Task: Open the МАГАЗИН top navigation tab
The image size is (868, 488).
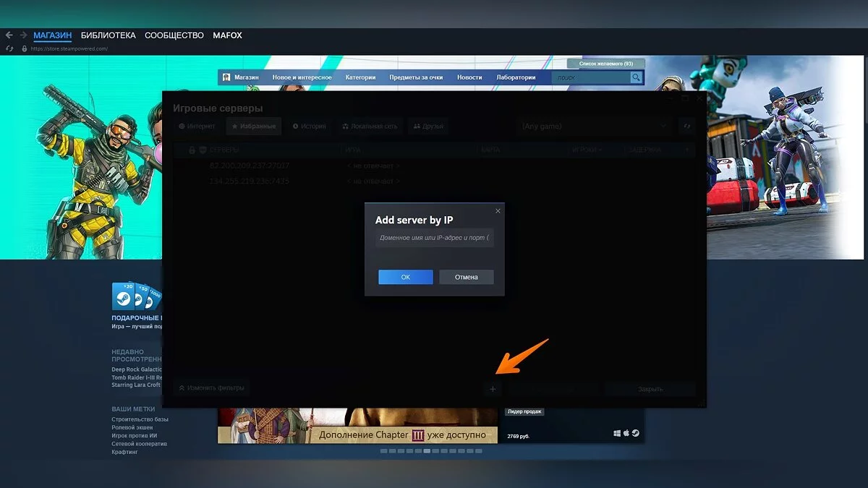Action: [53, 35]
